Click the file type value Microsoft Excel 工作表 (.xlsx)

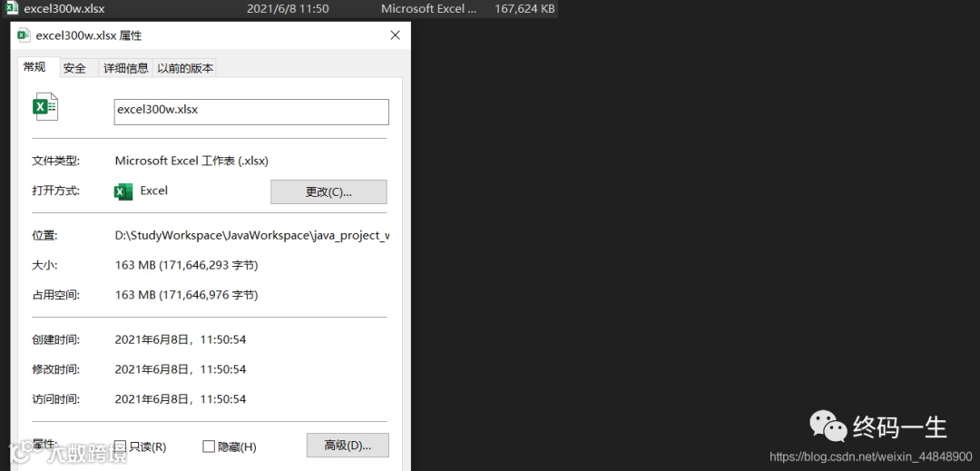pos(191,161)
